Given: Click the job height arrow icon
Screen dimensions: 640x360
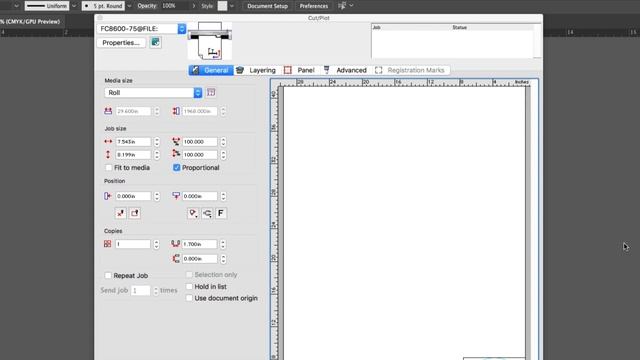Looking at the screenshot, I should tap(108, 155).
